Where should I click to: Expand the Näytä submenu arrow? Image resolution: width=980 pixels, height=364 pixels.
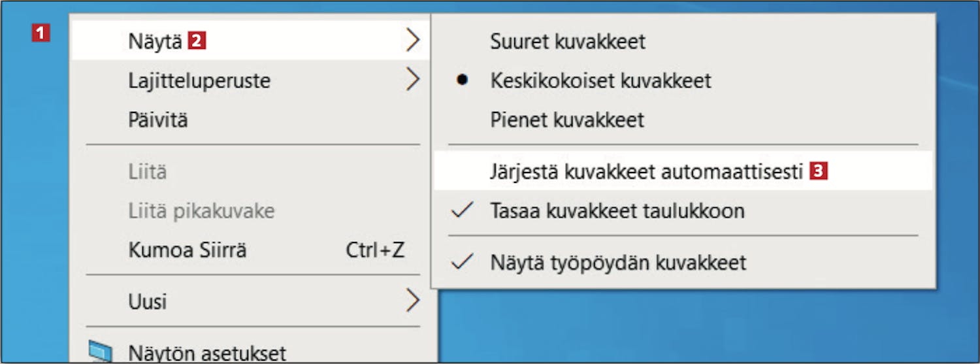[412, 41]
